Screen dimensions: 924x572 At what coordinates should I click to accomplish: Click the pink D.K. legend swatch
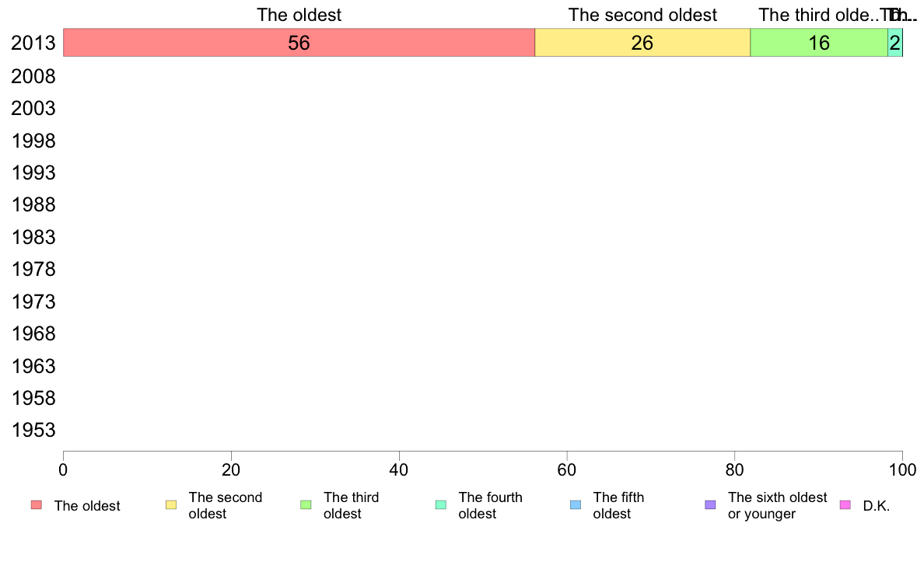point(845,505)
